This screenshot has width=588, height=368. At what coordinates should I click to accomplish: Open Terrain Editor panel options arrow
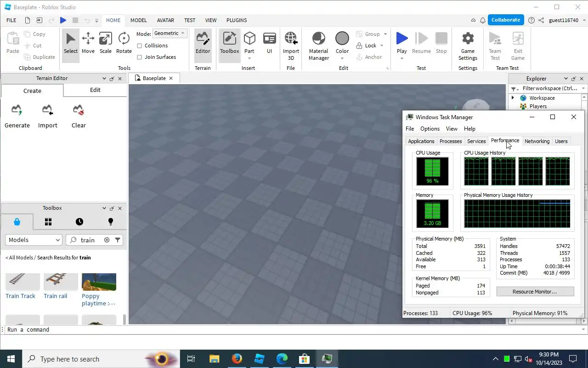tap(104, 79)
